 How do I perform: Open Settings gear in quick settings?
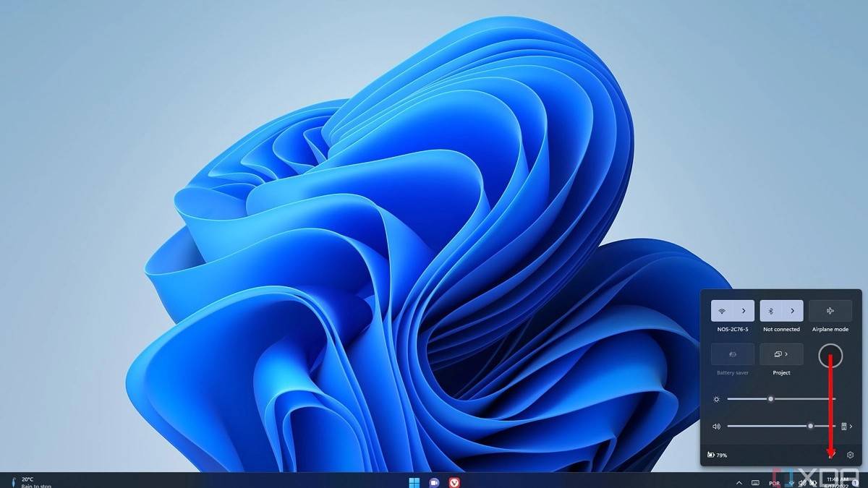point(851,455)
